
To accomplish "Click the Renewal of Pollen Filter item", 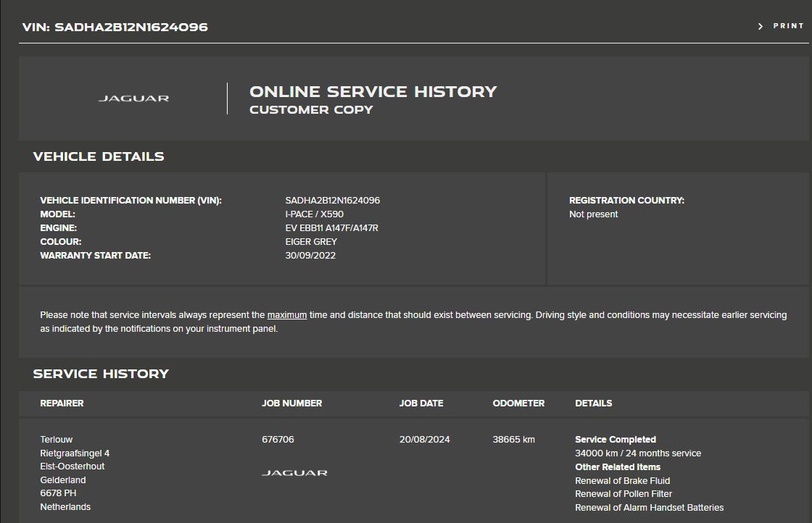I will pos(623,494).
